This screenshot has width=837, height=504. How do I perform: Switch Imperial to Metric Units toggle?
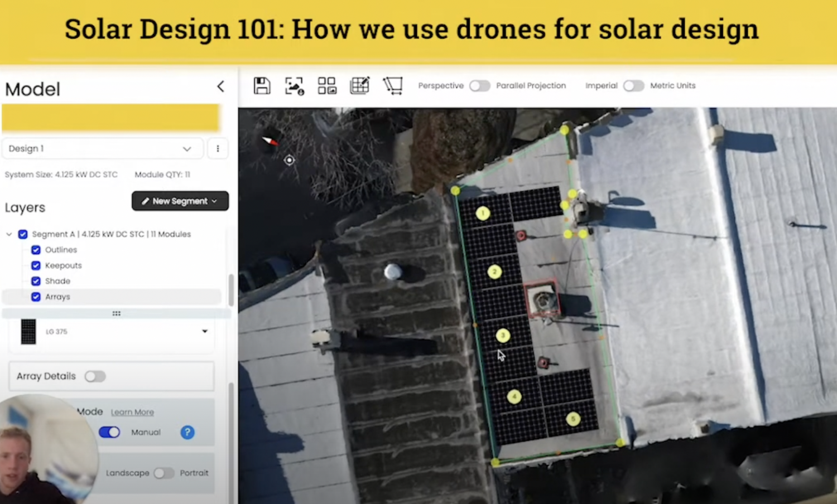click(633, 86)
